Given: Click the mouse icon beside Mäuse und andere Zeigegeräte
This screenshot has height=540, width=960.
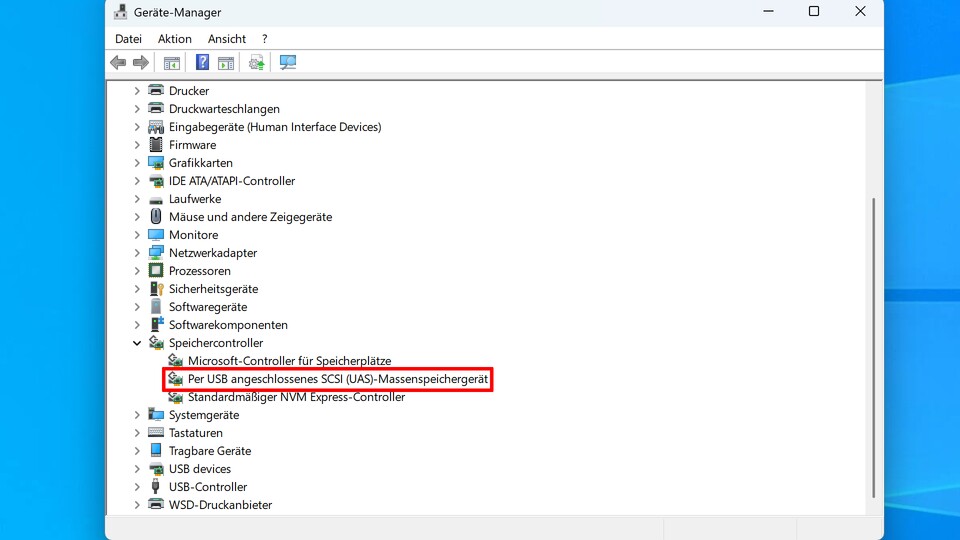Looking at the screenshot, I should click(156, 217).
